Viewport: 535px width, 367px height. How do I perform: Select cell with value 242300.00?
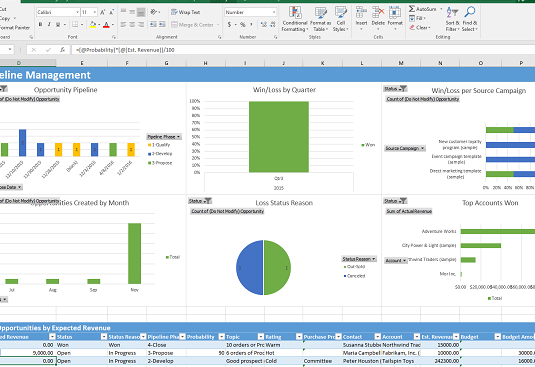pos(440,361)
